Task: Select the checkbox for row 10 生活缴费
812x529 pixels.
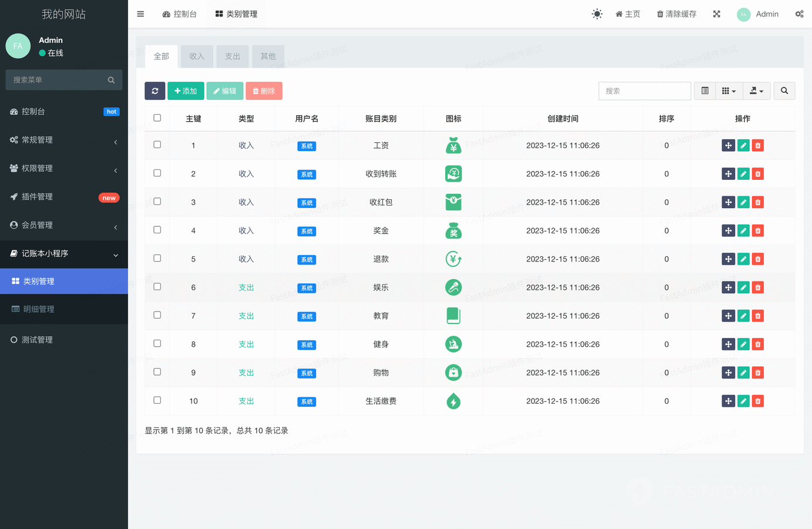Action: click(157, 400)
